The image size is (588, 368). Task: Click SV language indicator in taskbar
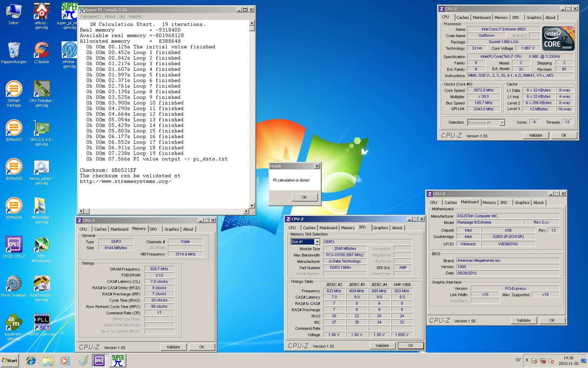coord(518,360)
